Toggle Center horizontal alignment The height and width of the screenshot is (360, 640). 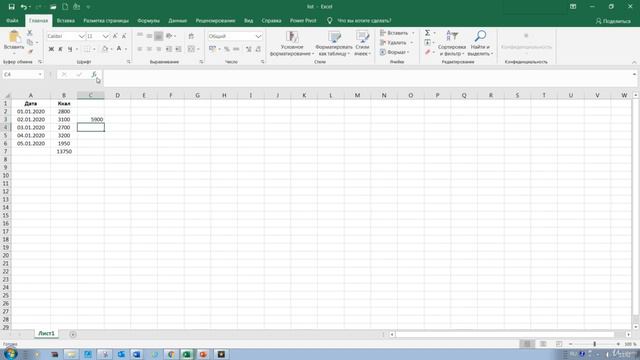149,49
